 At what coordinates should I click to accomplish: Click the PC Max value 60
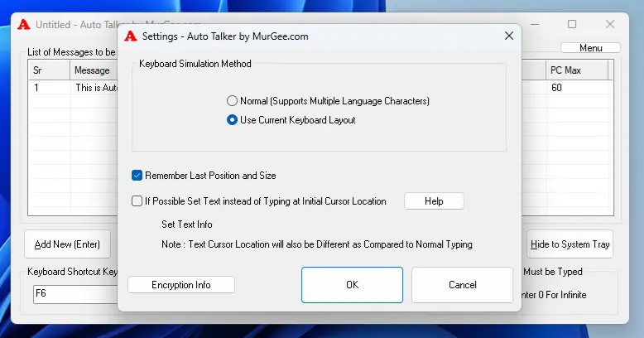(x=556, y=88)
